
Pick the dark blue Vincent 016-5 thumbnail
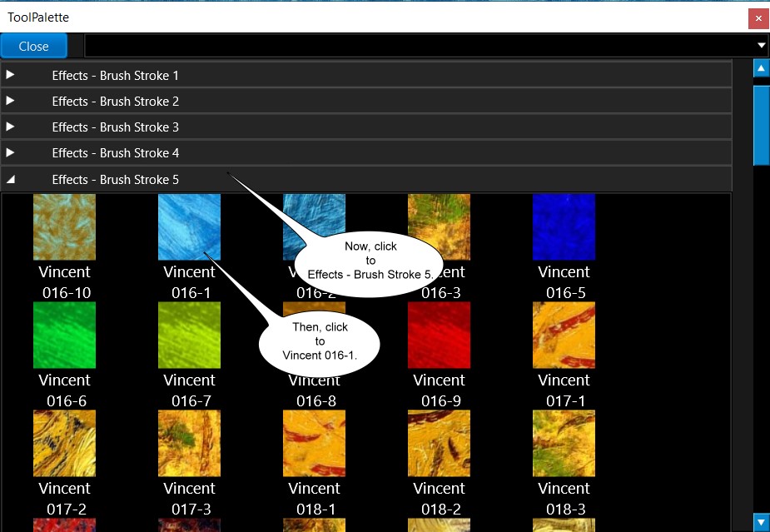564,226
